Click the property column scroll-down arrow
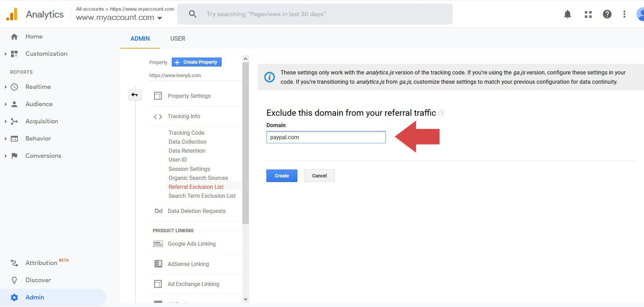The image size is (644, 307). point(245,299)
